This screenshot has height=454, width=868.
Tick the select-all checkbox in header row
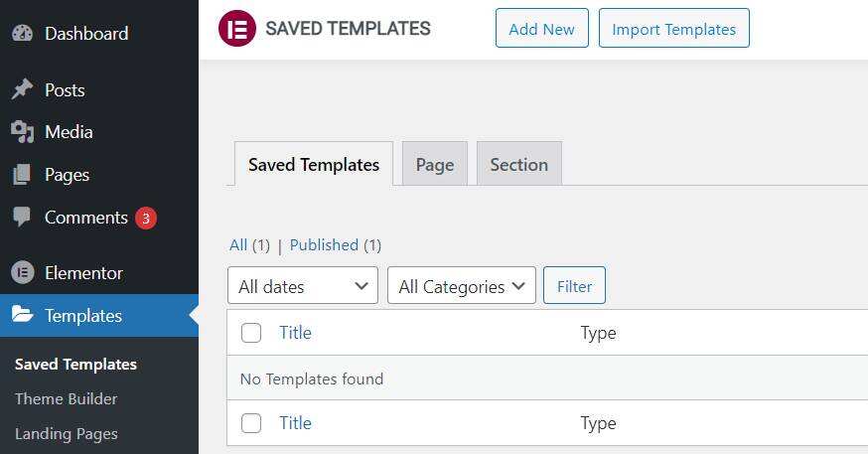tap(251, 333)
